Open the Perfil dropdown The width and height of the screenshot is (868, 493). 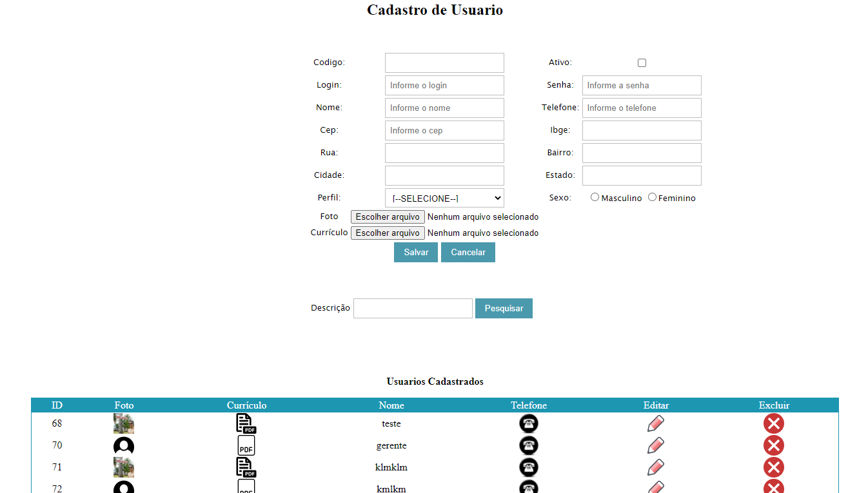click(x=444, y=198)
